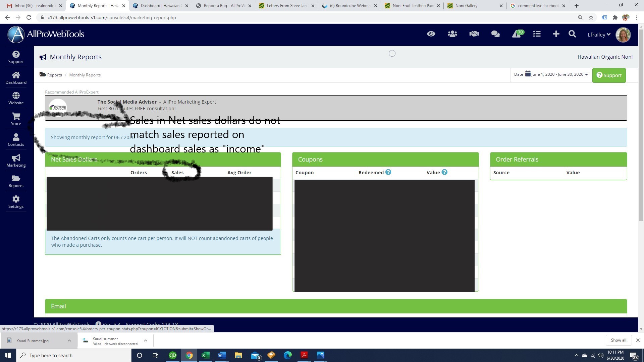Expand the Lfrailey user dropdown

pos(599,35)
